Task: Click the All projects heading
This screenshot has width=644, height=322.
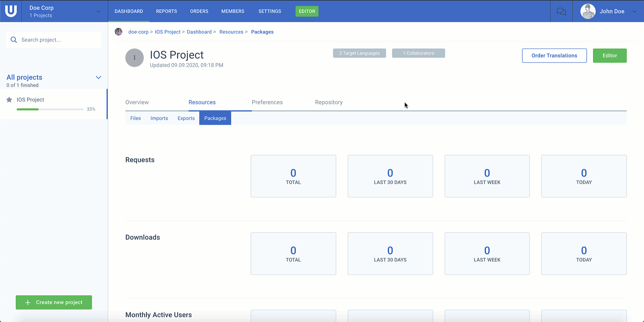Action: point(24,78)
